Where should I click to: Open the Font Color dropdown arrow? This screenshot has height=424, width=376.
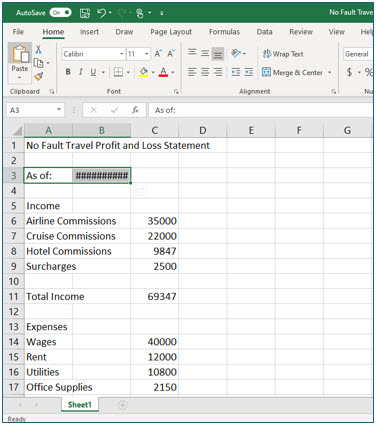point(173,72)
